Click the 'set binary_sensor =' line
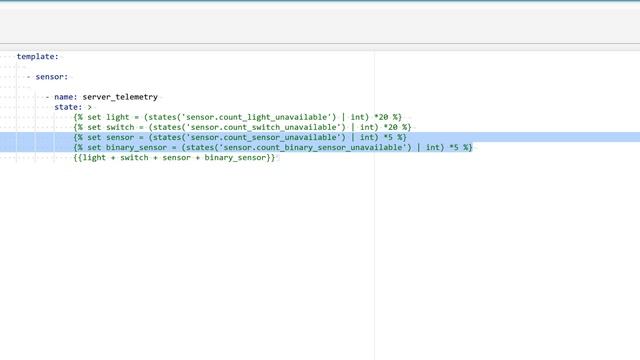The width and height of the screenshot is (640, 360). click(x=273, y=147)
